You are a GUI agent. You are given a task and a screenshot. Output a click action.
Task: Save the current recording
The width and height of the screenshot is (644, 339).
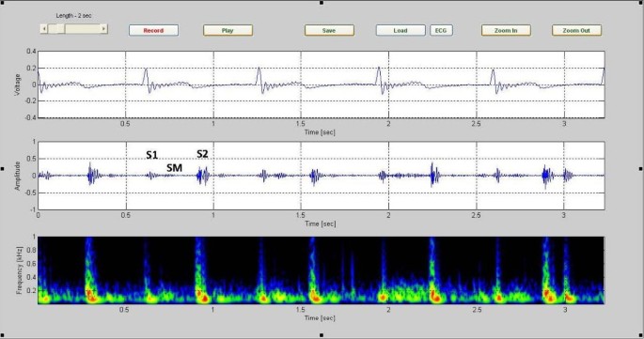[x=329, y=30]
